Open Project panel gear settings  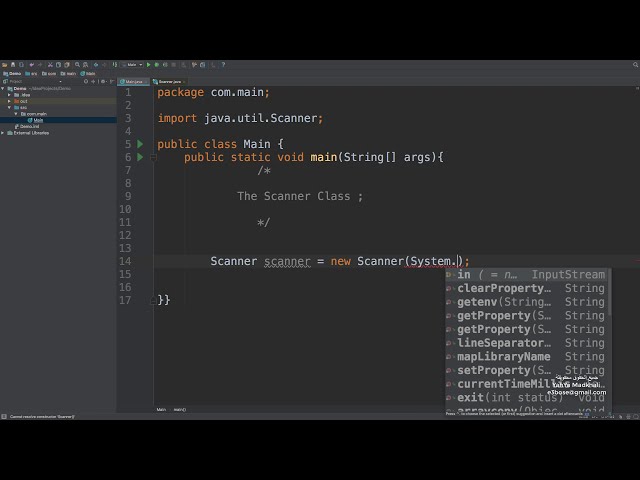pyautogui.click(x=103, y=81)
